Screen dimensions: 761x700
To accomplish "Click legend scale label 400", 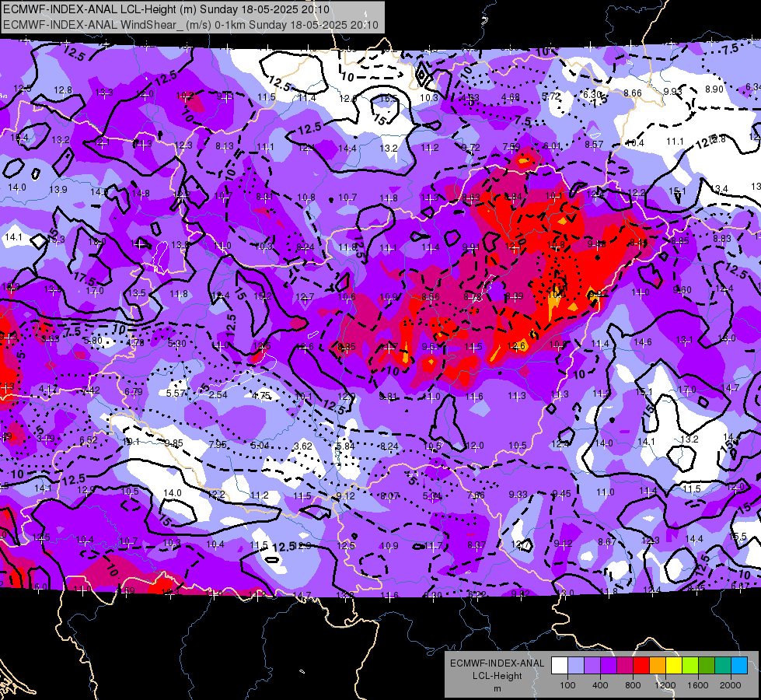I will click(600, 685).
